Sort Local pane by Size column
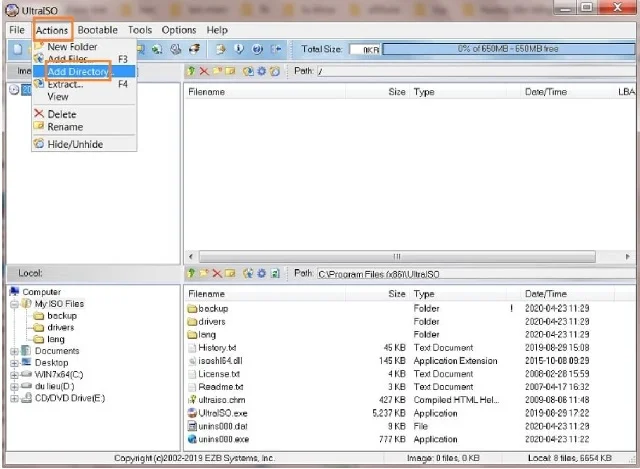Viewport: 640px width, 469px height. click(378, 294)
